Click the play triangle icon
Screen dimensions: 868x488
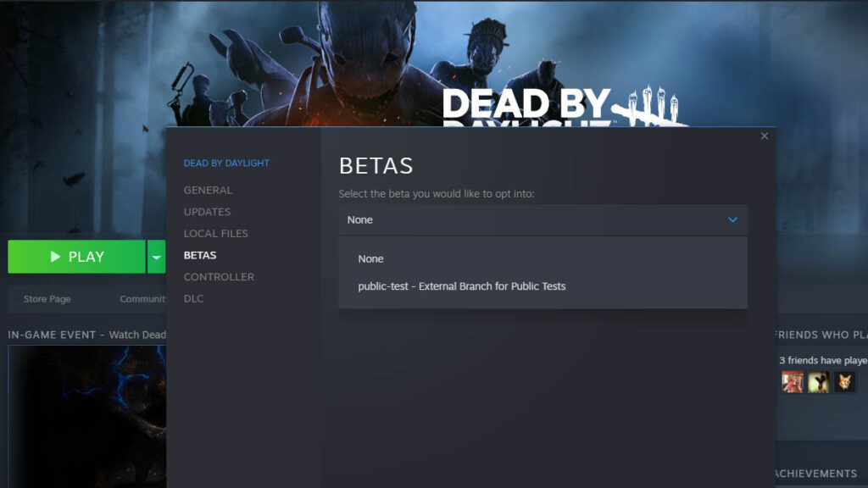[x=55, y=257]
